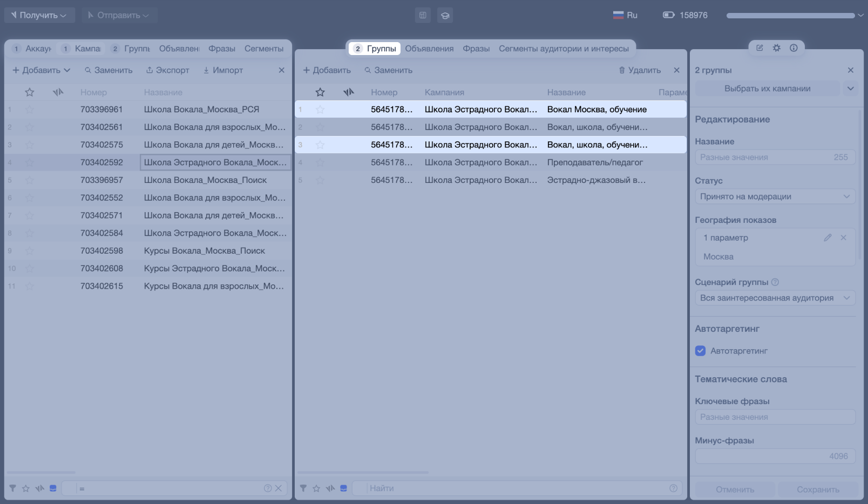Click help icon next to Сценарий группы
868x504 pixels.
click(775, 282)
